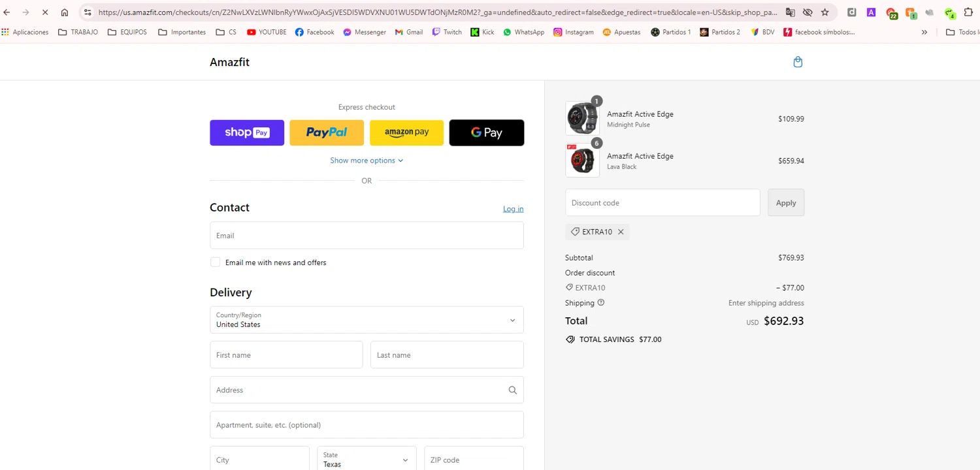Pay with Amazon Pay
This screenshot has width=980, height=470.
(x=406, y=133)
